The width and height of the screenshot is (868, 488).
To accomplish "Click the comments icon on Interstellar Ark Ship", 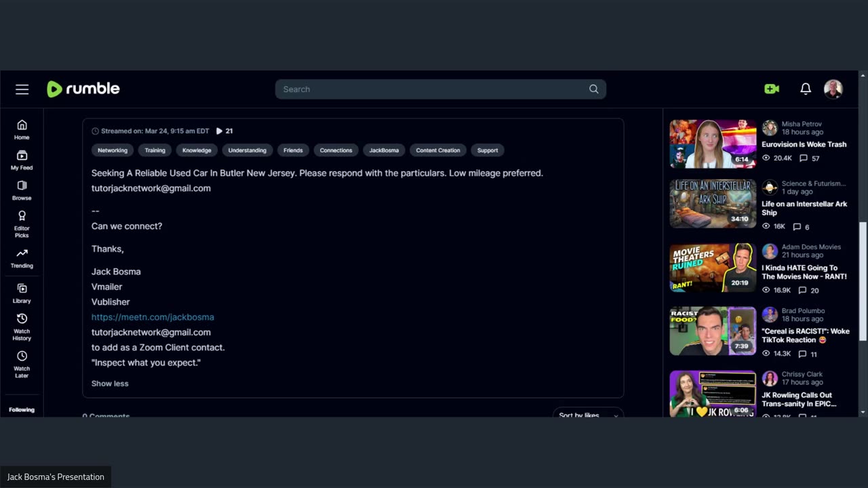I will click(797, 226).
